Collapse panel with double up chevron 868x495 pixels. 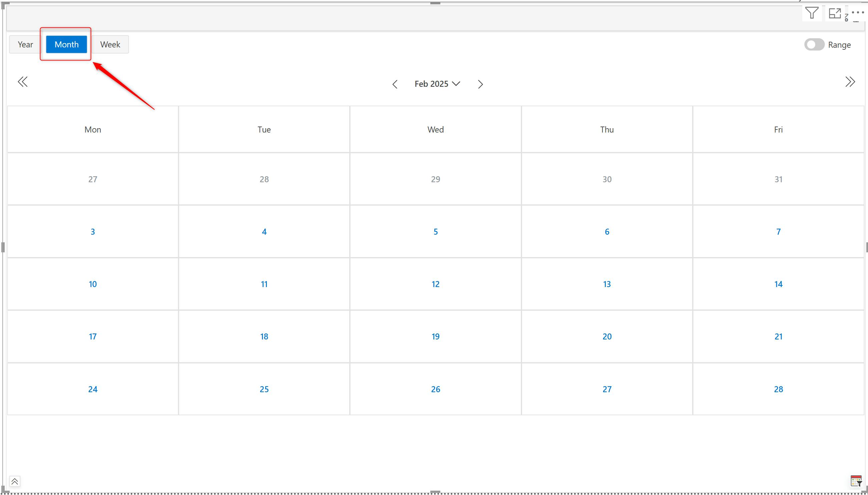click(x=15, y=481)
